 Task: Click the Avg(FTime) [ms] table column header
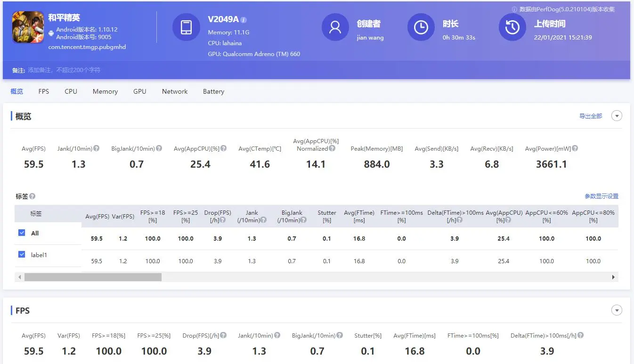coord(359,216)
